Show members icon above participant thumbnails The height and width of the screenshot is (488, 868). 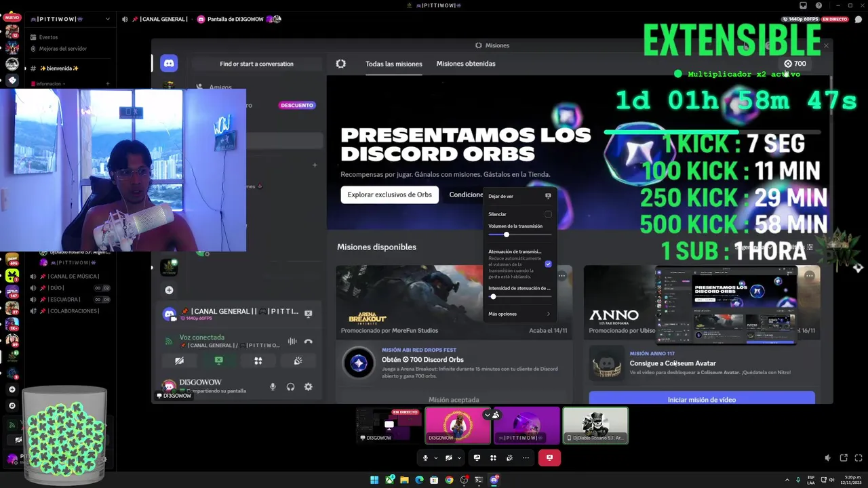tap(496, 415)
